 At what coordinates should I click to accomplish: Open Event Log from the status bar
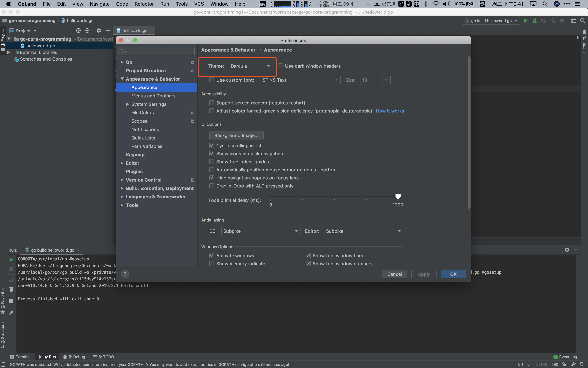[565, 357]
